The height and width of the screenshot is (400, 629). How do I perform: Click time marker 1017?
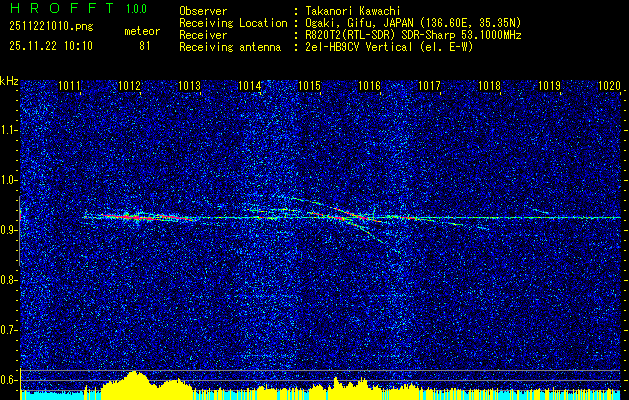pos(429,86)
